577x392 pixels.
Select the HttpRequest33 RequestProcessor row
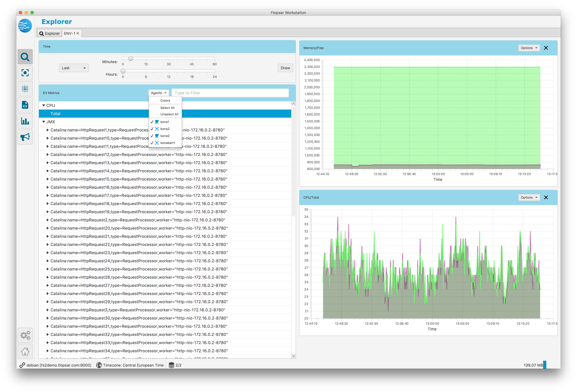(165, 343)
